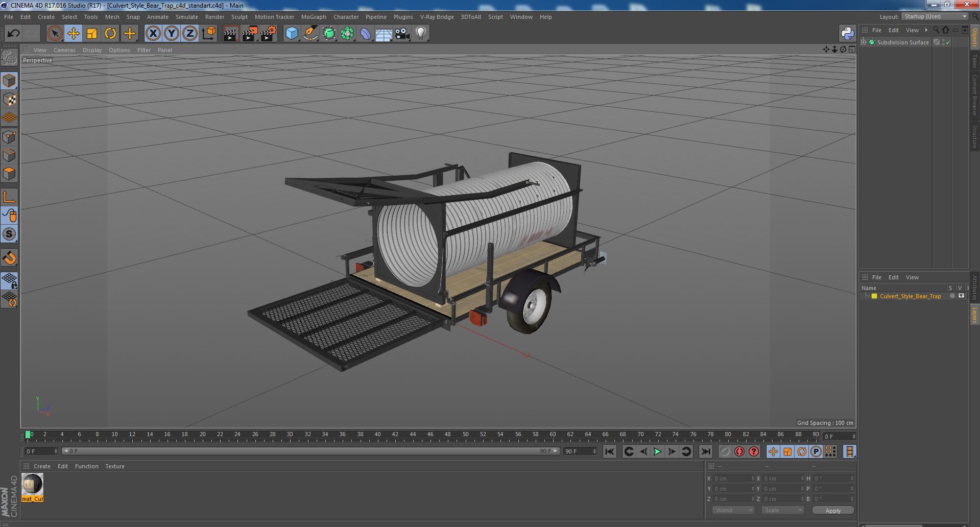Switch to Texture mode
The width and height of the screenshot is (980, 527).
coord(9,100)
